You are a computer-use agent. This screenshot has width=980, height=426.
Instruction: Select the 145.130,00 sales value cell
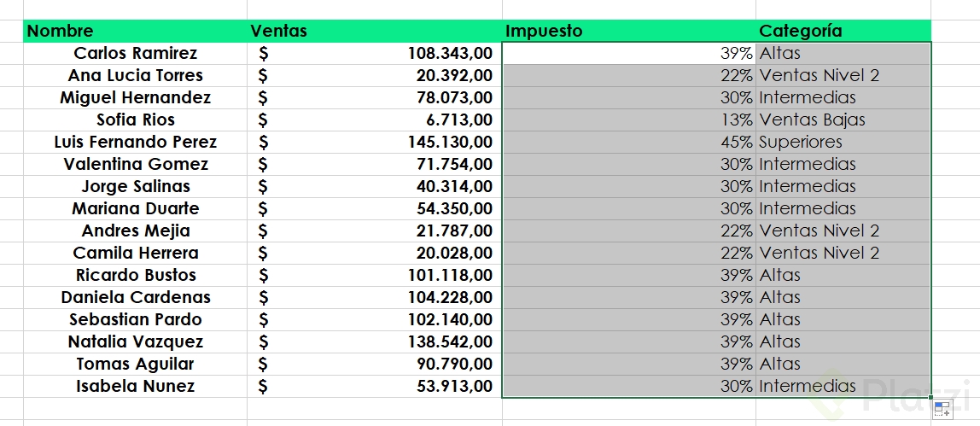[374, 142]
